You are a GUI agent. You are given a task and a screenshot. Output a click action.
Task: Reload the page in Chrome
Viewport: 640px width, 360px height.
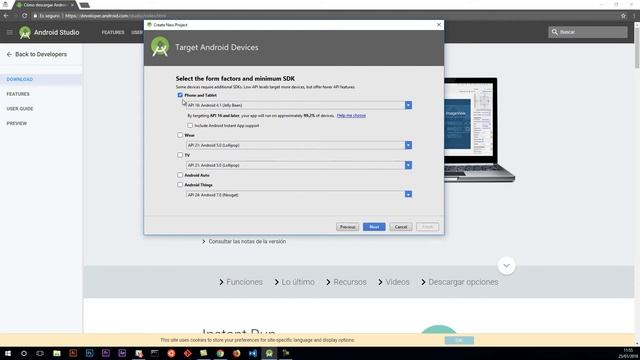tap(25, 16)
